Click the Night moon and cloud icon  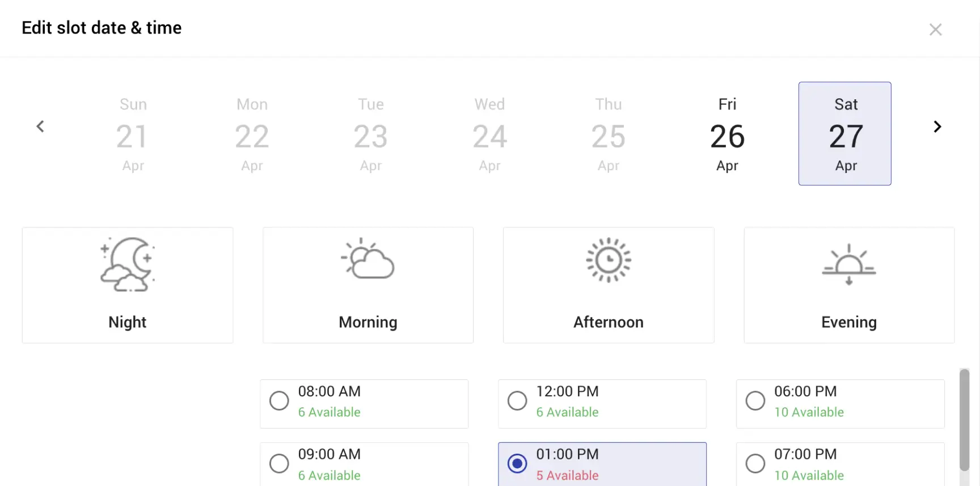(128, 264)
